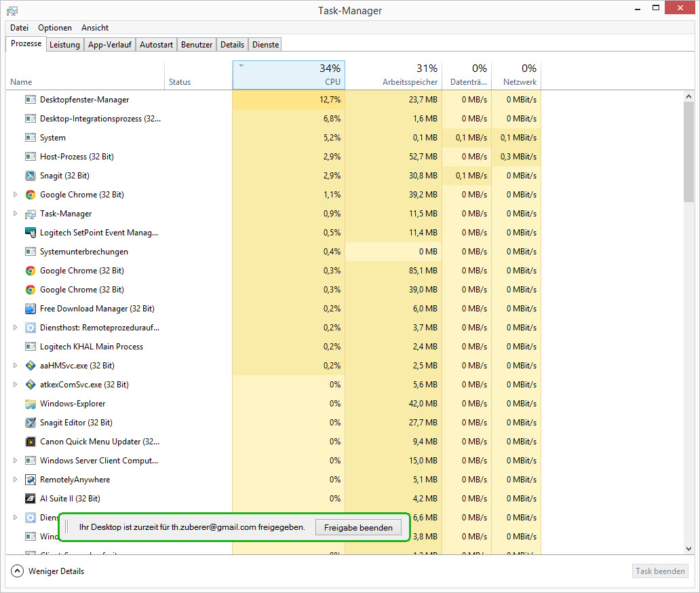This screenshot has width=700, height=593.
Task: Click the scrollbar up arrow
Action: coord(688,96)
